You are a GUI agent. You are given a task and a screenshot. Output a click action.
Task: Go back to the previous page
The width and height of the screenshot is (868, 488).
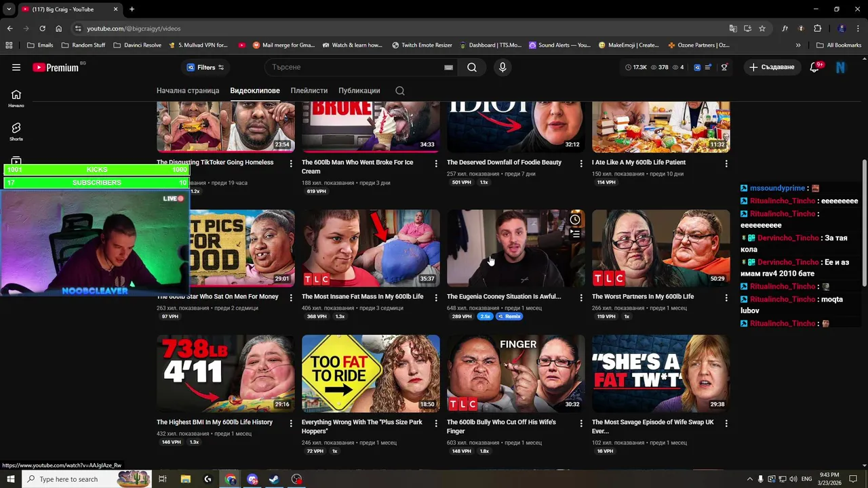(x=9, y=28)
